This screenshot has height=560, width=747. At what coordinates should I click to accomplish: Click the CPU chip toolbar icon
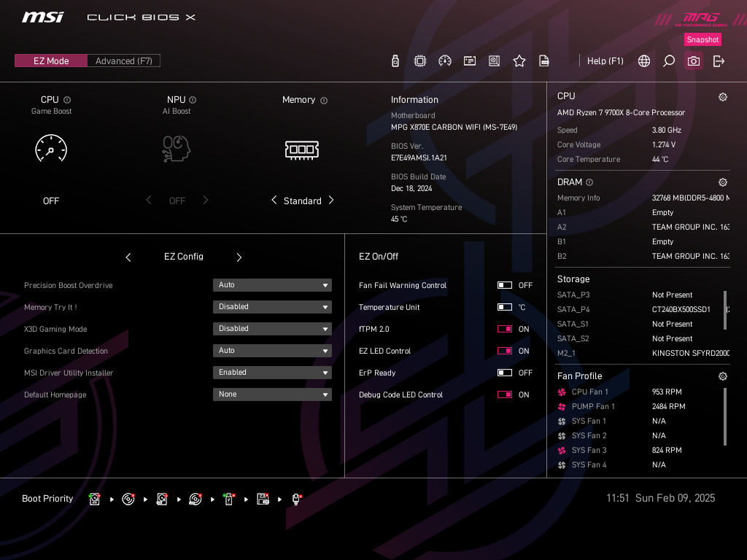coord(420,61)
